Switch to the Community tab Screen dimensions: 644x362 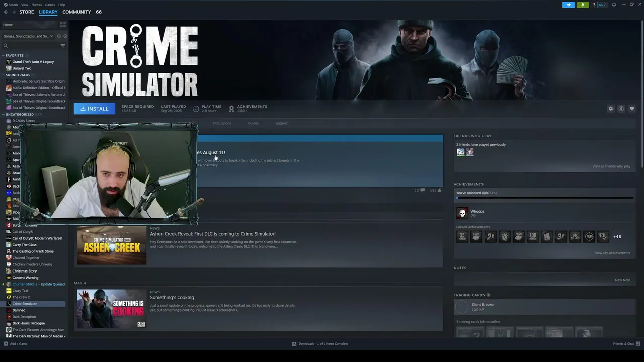[76, 12]
